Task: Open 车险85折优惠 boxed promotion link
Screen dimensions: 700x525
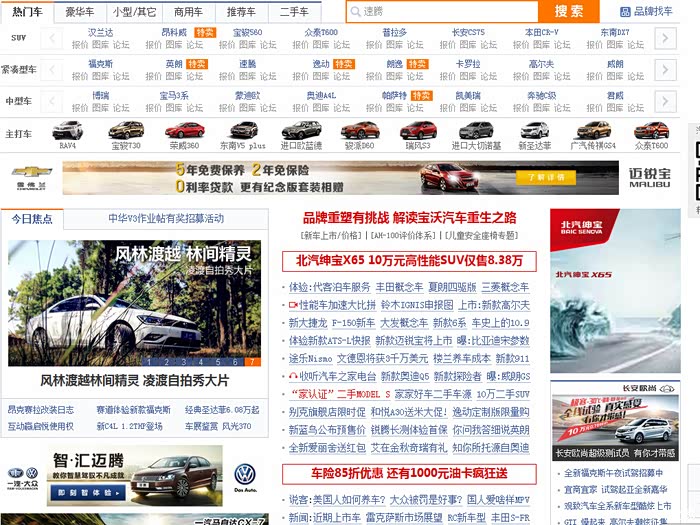Action: 409,474
